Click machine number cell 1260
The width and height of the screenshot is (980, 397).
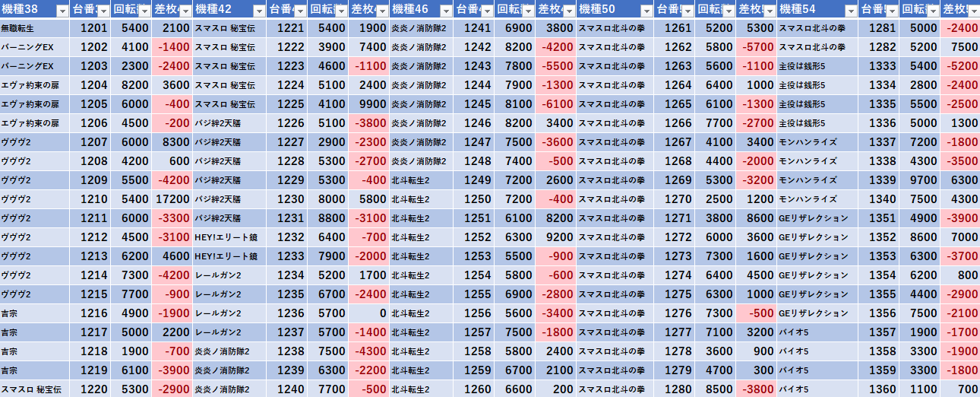coord(474,389)
